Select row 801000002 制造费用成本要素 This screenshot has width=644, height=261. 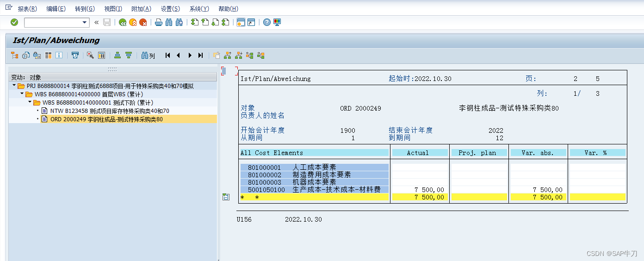pos(314,175)
